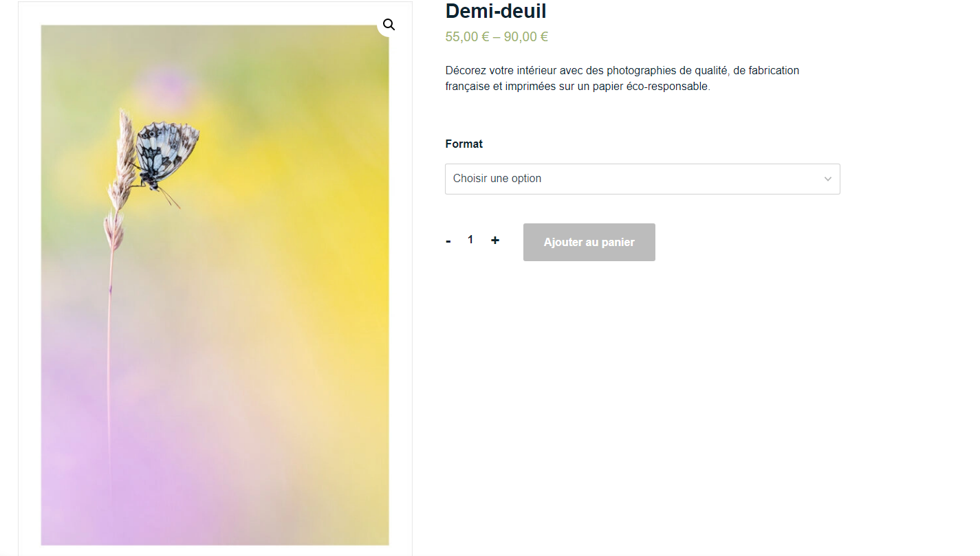Increase quantity with the plus button

click(x=495, y=241)
